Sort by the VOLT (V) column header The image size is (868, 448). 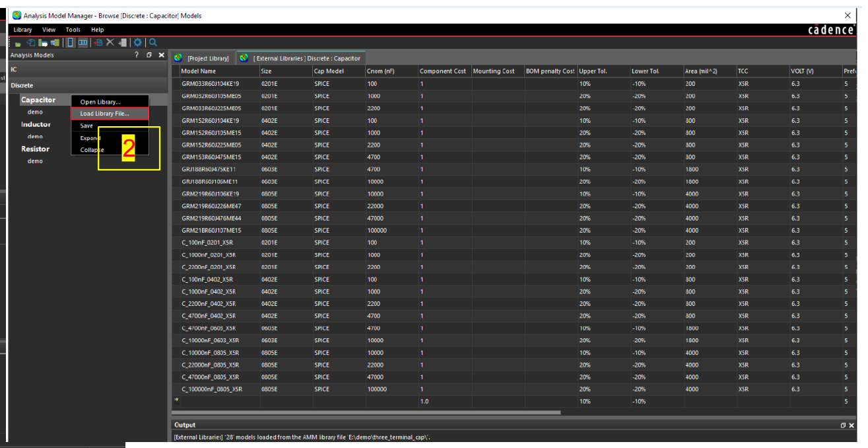pyautogui.click(x=815, y=71)
